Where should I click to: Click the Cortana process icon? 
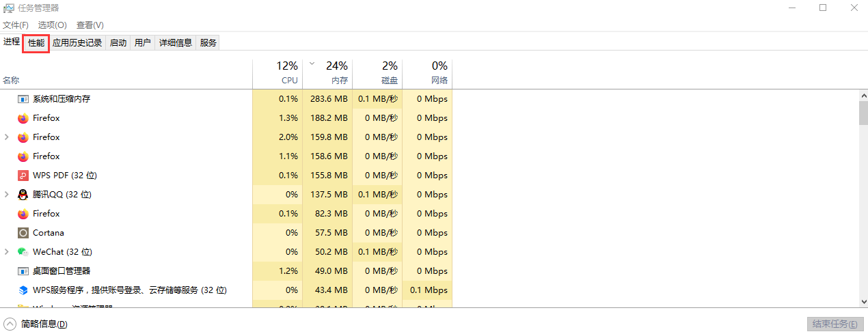pos(23,233)
